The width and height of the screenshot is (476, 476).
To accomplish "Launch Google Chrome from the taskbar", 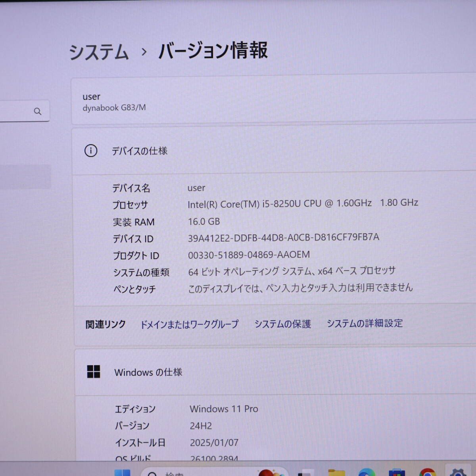I will click(x=427, y=472).
